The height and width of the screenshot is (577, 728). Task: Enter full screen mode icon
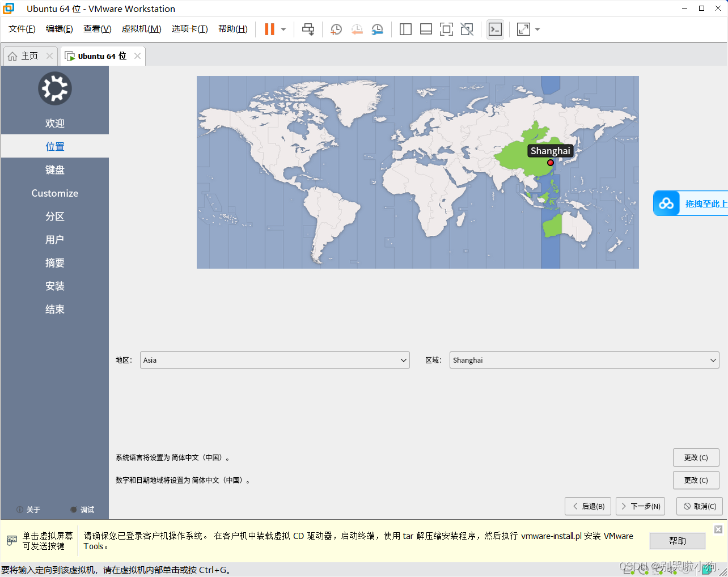point(446,29)
